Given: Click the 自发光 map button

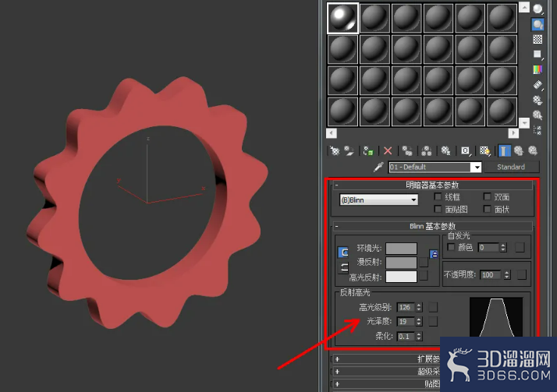Looking at the screenshot, I should (520, 247).
